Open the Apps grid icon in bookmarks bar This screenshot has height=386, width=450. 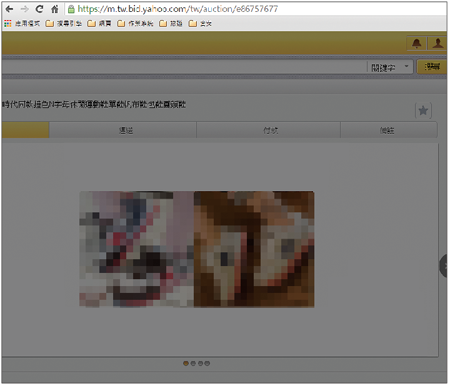tap(8, 24)
